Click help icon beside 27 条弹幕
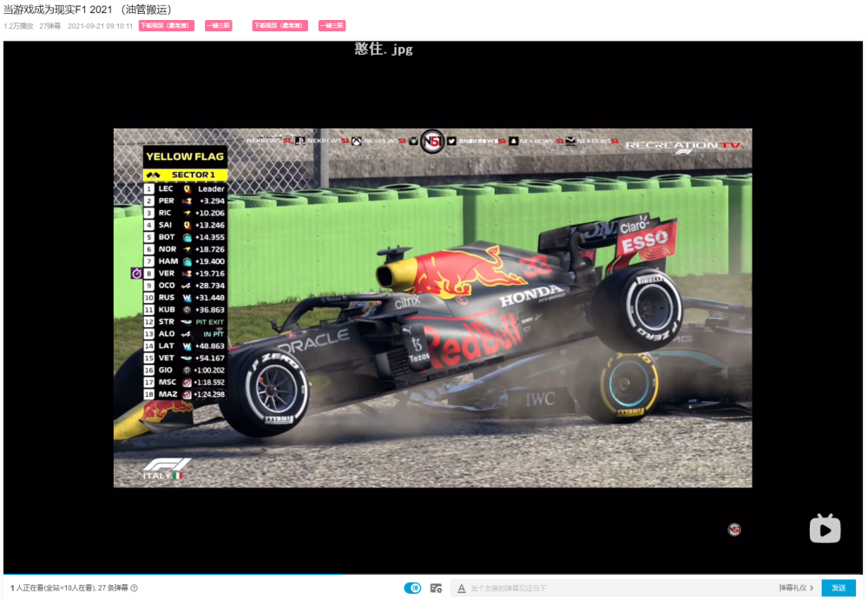The width and height of the screenshot is (868, 600). tap(134, 588)
